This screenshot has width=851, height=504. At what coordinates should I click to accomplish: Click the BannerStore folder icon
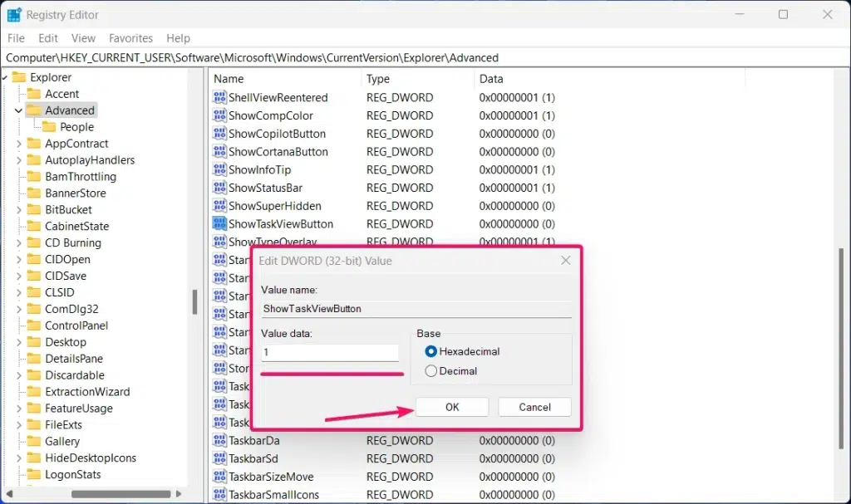34,193
